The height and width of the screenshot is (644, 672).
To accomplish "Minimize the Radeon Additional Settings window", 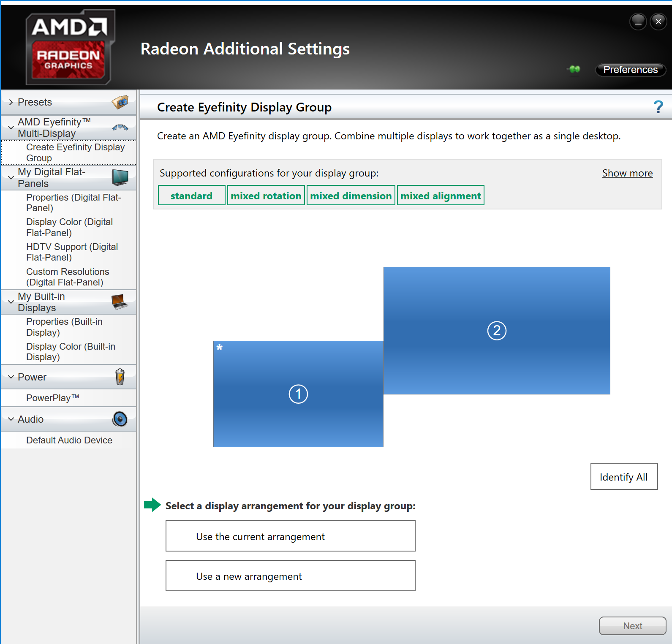I will point(638,21).
